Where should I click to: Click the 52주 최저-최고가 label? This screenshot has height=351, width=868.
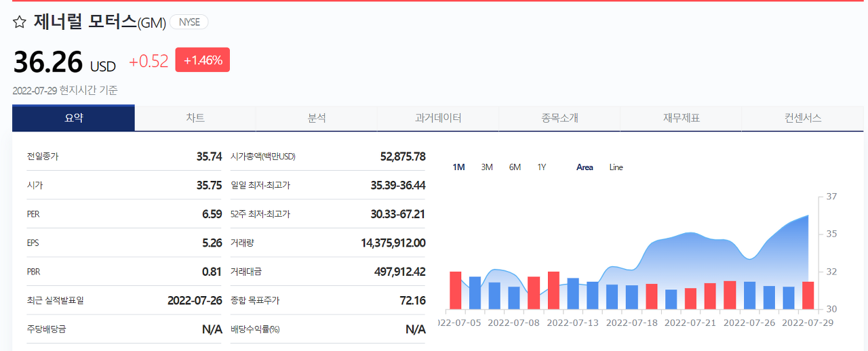[x=260, y=214]
